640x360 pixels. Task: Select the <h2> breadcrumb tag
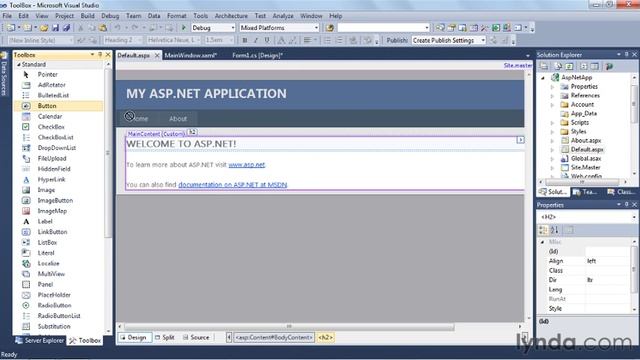pyautogui.click(x=325, y=338)
